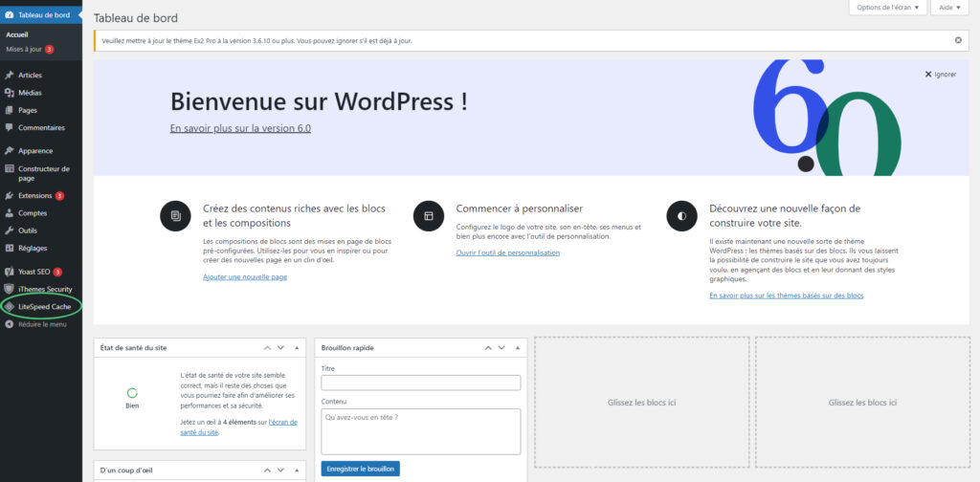Click the Commencer à personnaliser round icon

429,216
